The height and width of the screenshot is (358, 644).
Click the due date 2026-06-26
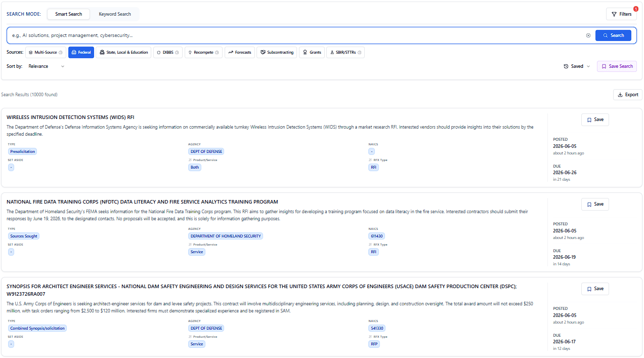565,173
